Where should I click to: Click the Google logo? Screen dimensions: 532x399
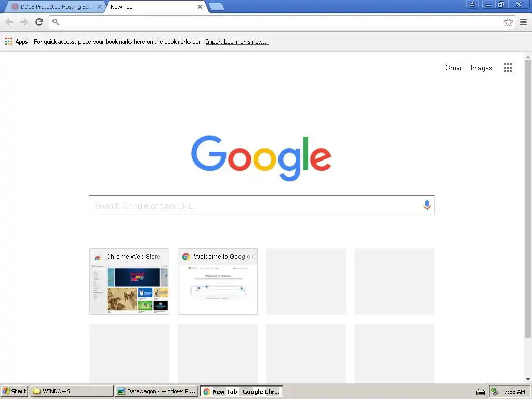pyautogui.click(x=261, y=158)
